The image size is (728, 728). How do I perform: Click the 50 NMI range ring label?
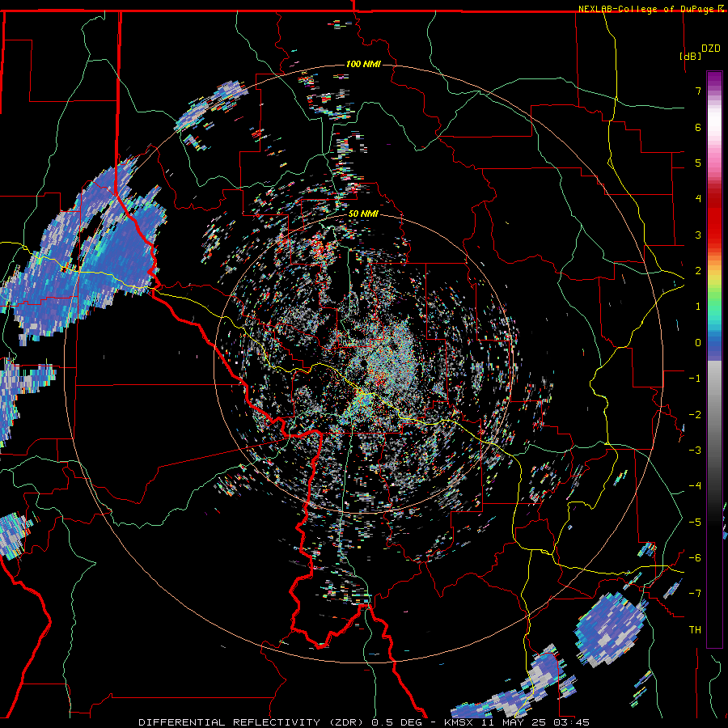363,214
